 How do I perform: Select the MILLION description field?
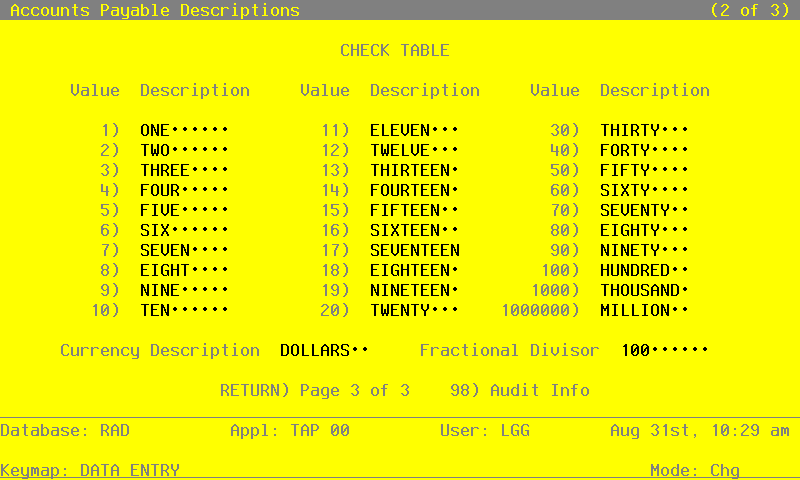[644, 310]
